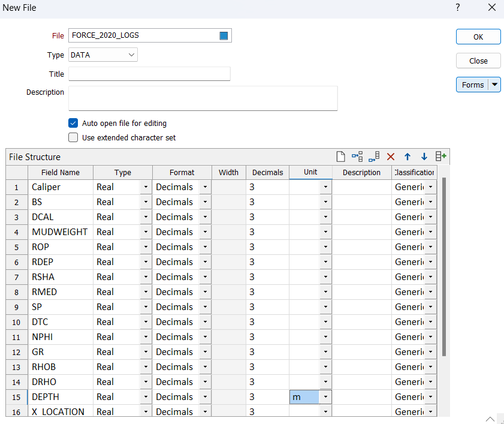Move the selected field up the list
The height and width of the screenshot is (424, 504).
point(407,157)
